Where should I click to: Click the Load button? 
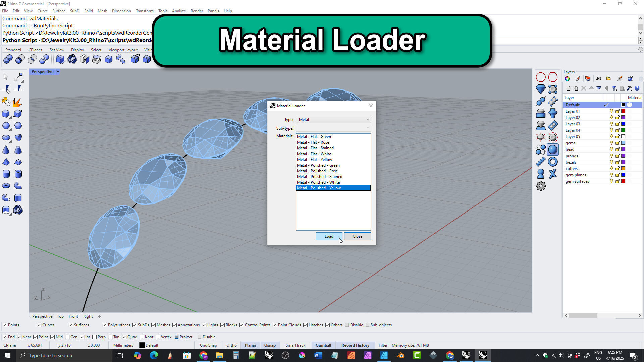coord(329,236)
